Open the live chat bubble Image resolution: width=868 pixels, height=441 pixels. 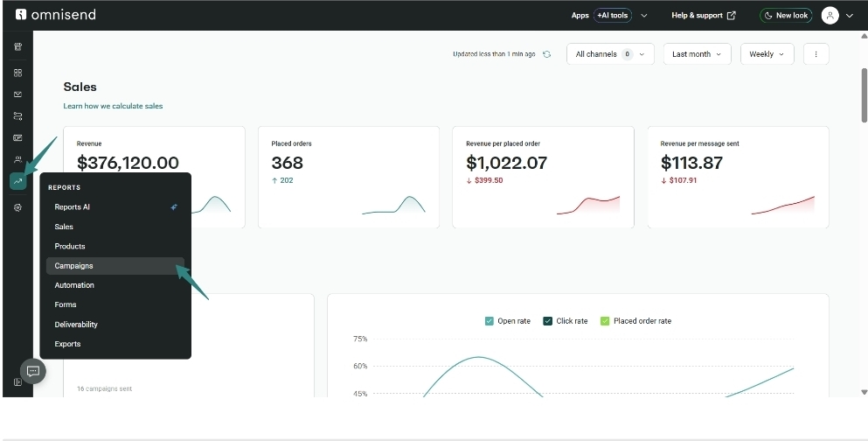pos(32,371)
